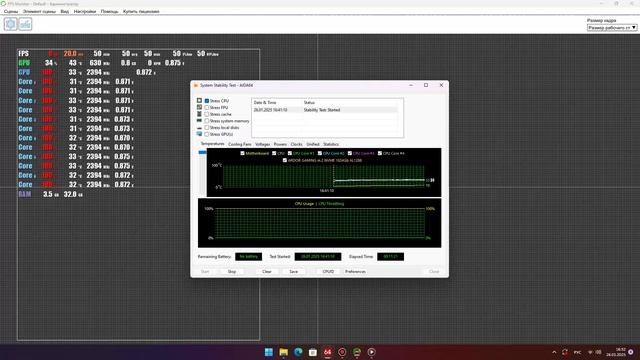The image size is (640, 360).
Task: Open the frame size dropdown
Action: pyautogui.click(x=612, y=27)
